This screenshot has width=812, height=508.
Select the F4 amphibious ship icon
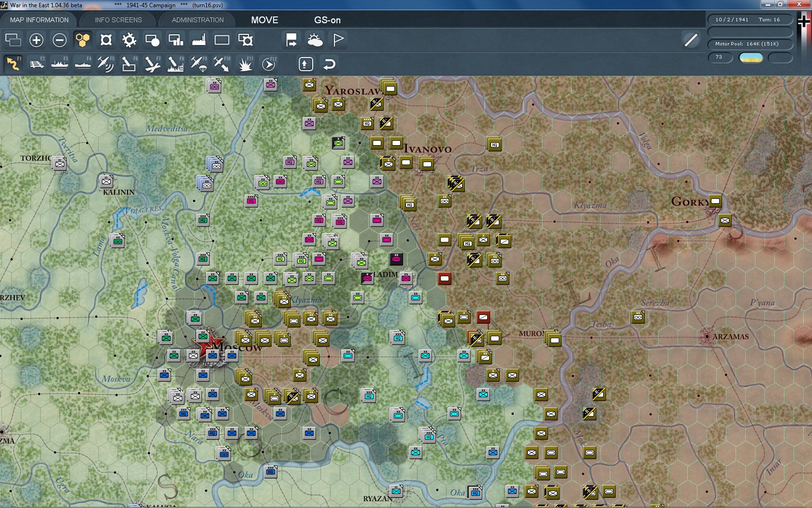click(83, 64)
